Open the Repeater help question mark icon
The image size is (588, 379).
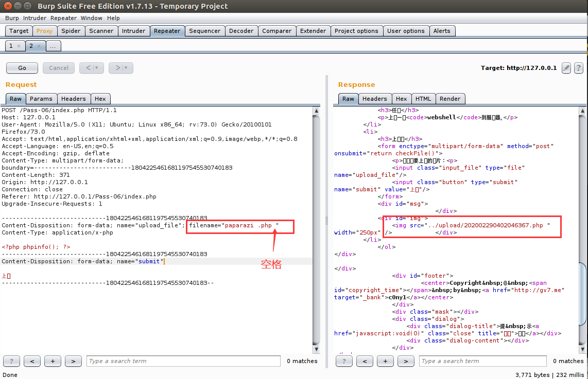point(579,68)
